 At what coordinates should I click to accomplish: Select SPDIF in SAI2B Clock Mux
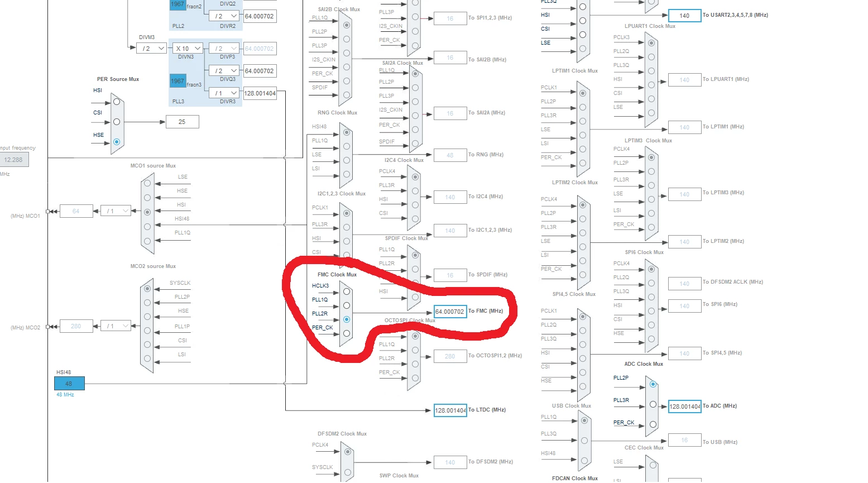[347, 95]
